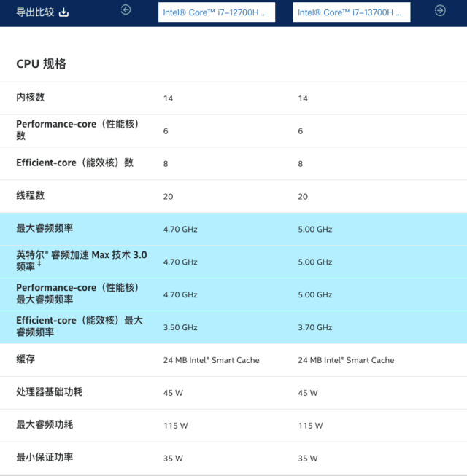
Task: Open Intel Core i7-12700H product link
Action: [x=217, y=12]
